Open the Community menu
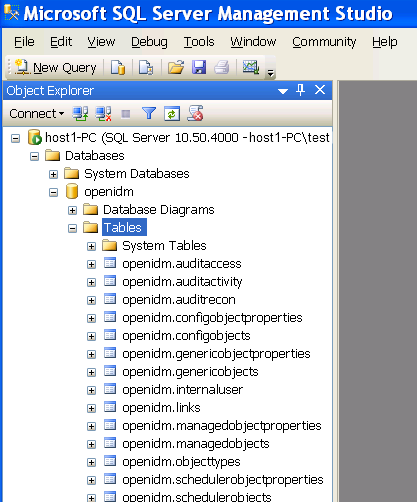Image resolution: width=417 pixels, height=502 pixels. (324, 42)
